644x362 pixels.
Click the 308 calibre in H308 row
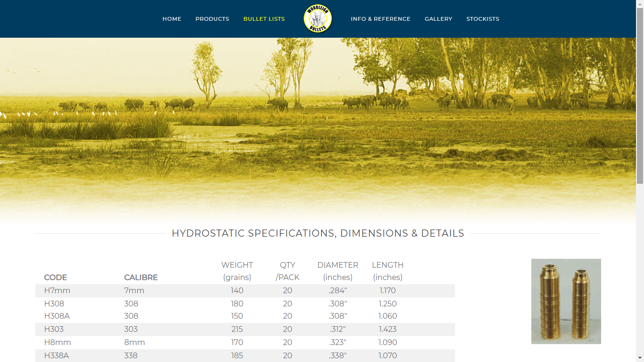click(x=131, y=304)
